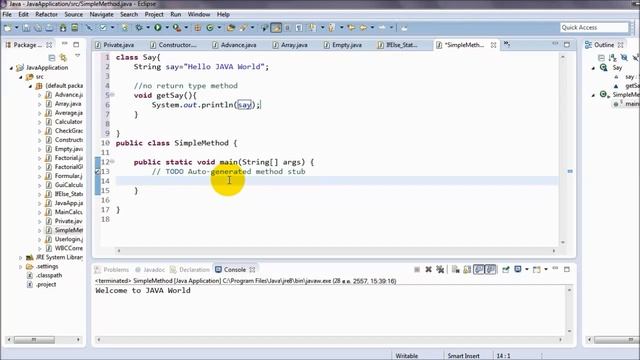Click the Run Last Tool icon next to Run
The image size is (640, 360).
pyautogui.click(x=176, y=28)
